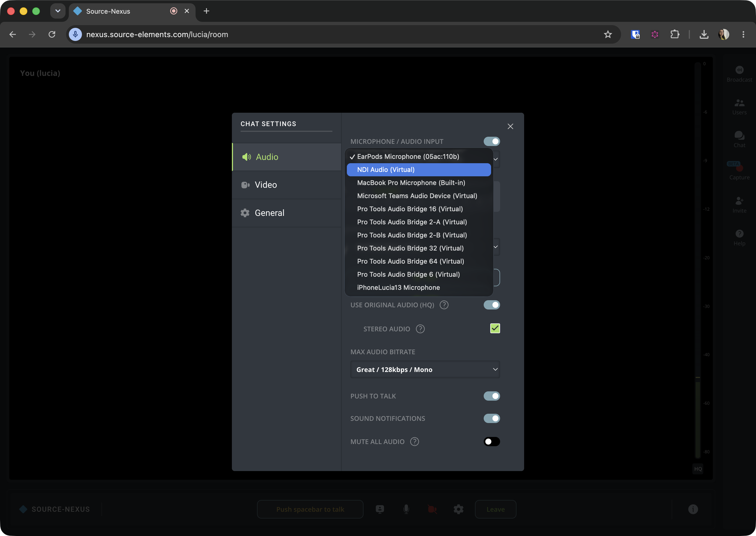
Task: Pick iPhoneLucia13 Microphone input
Action: 418,287
